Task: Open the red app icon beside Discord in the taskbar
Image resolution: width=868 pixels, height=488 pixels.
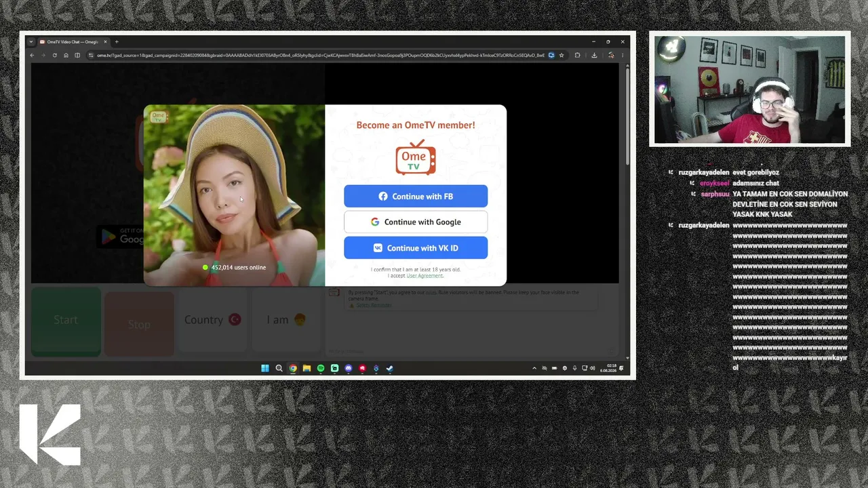Action: pos(362,369)
